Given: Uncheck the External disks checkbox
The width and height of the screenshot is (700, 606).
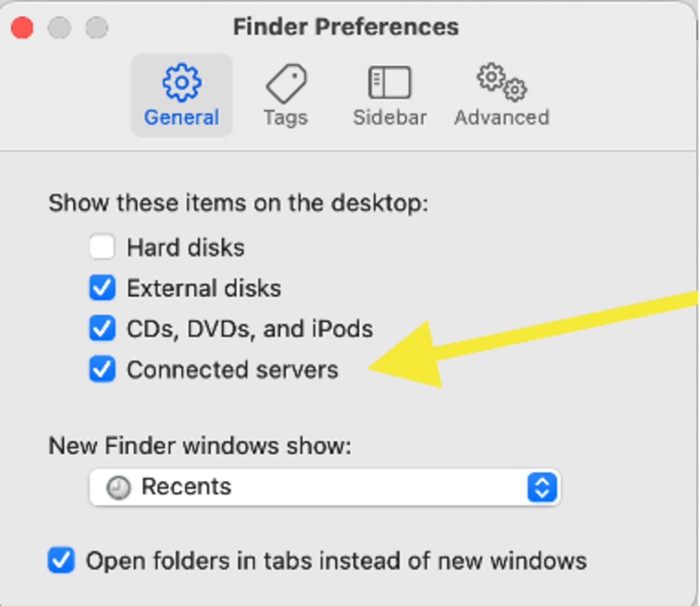Looking at the screenshot, I should click(x=102, y=288).
